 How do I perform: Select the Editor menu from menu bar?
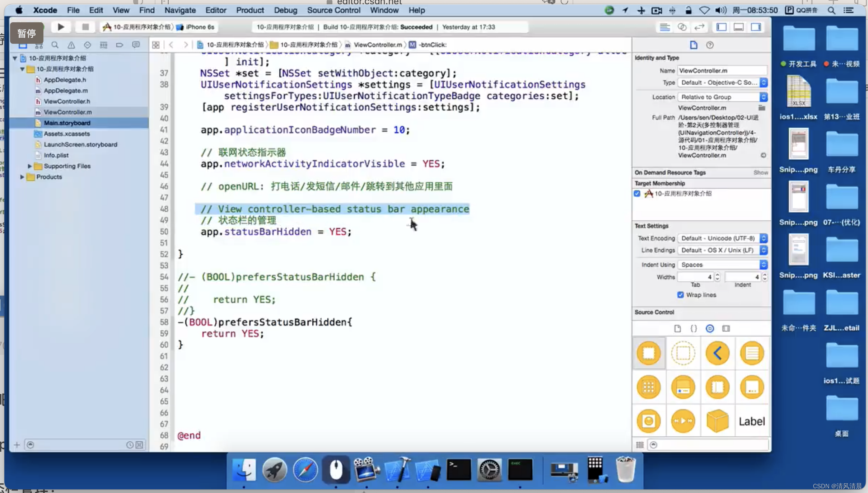pos(215,10)
